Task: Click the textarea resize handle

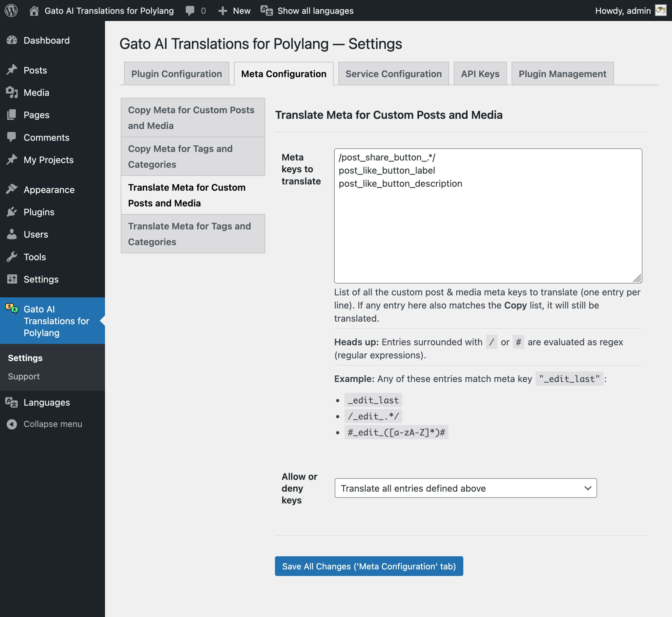Action: click(637, 278)
